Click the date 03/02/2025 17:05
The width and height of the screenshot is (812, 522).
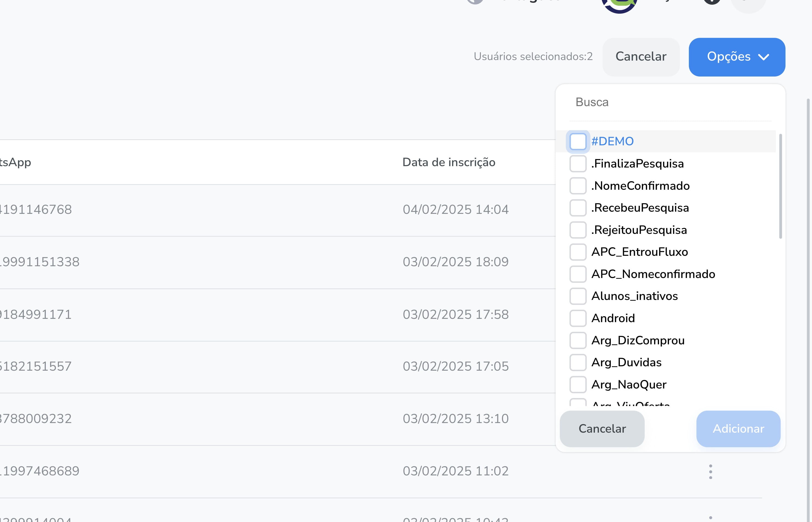coord(455,367)
